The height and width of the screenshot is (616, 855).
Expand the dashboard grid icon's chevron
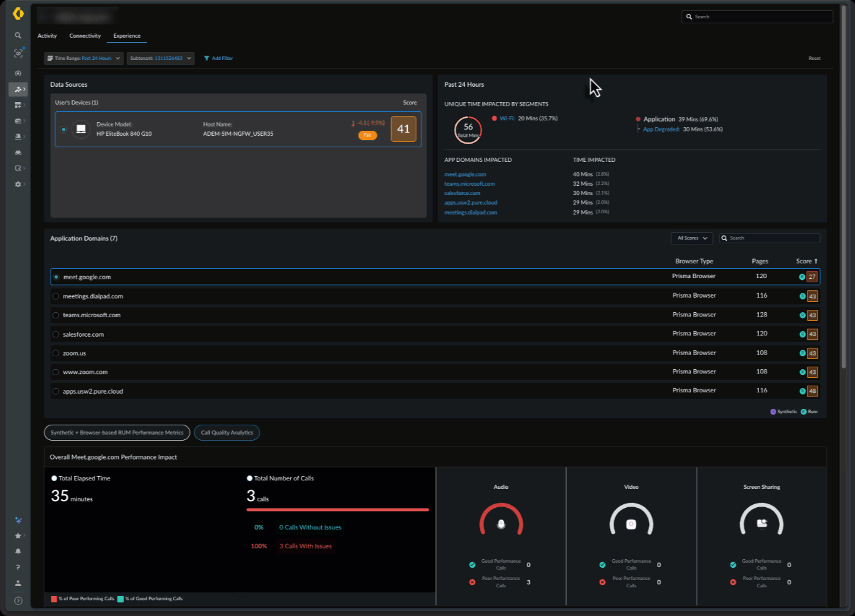(x=24, y=105)
